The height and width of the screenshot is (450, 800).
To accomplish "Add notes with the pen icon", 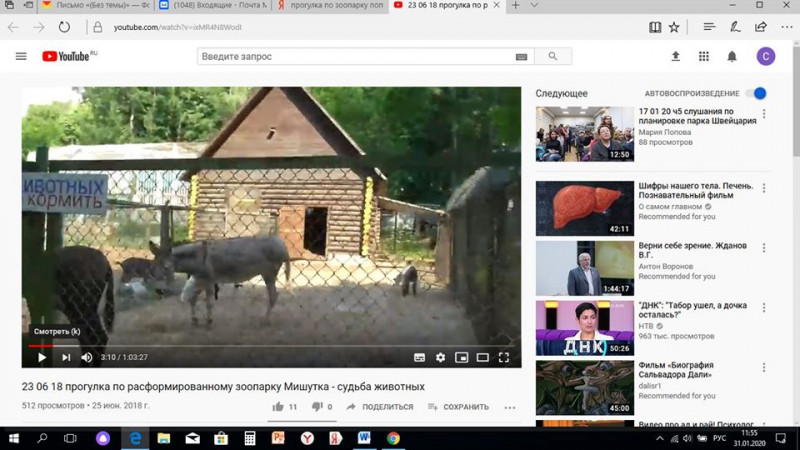I will (735, 27).
